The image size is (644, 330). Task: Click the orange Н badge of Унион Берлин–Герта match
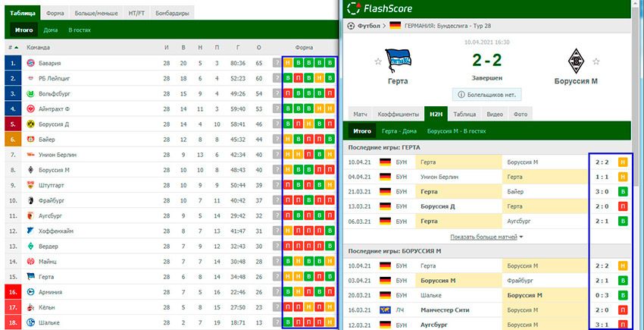coord(623,177)
